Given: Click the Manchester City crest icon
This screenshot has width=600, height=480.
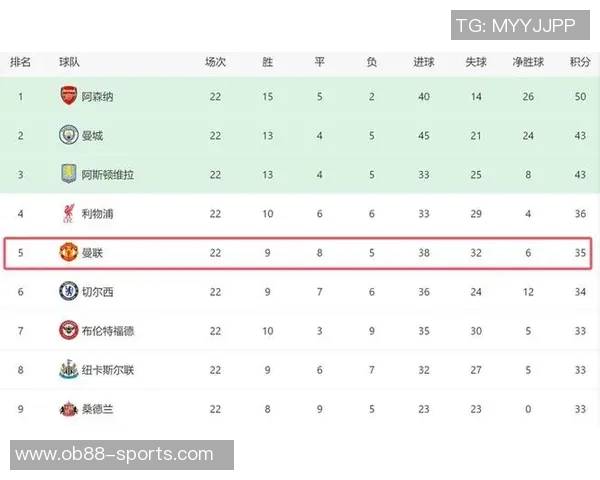Looking at the screenshot, I should pyautogui.click(x=68, y=136).
